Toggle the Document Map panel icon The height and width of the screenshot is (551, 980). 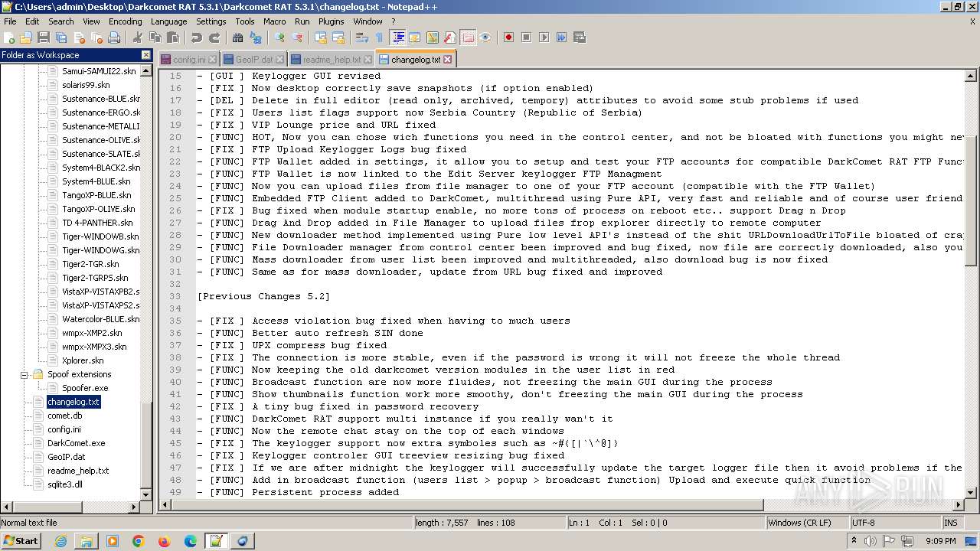[x=433, y=37]
